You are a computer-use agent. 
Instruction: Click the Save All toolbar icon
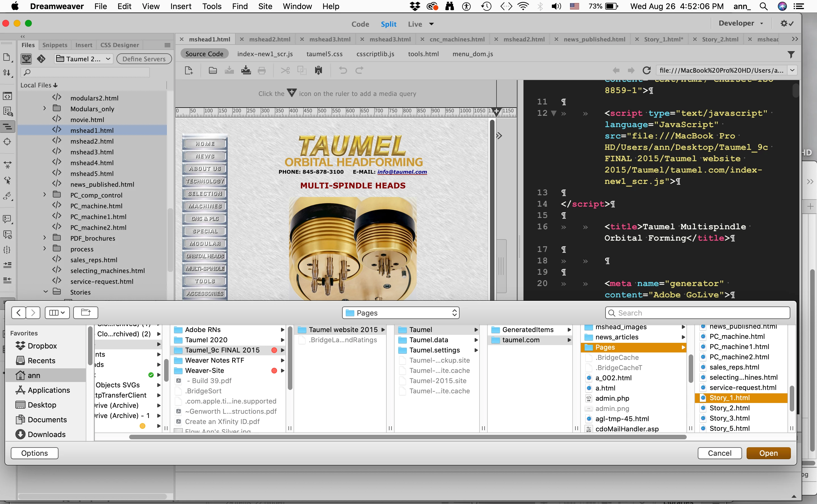246,70
